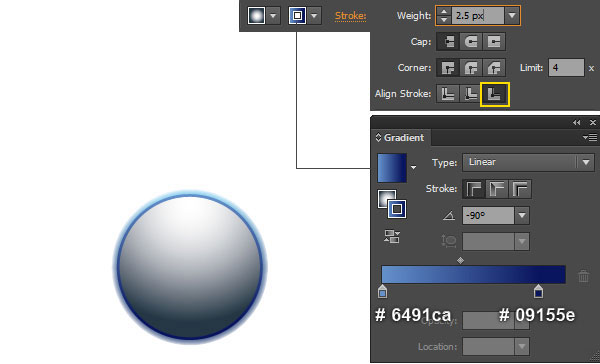Choose the Miter Join corner icon

tap(448, 68)
